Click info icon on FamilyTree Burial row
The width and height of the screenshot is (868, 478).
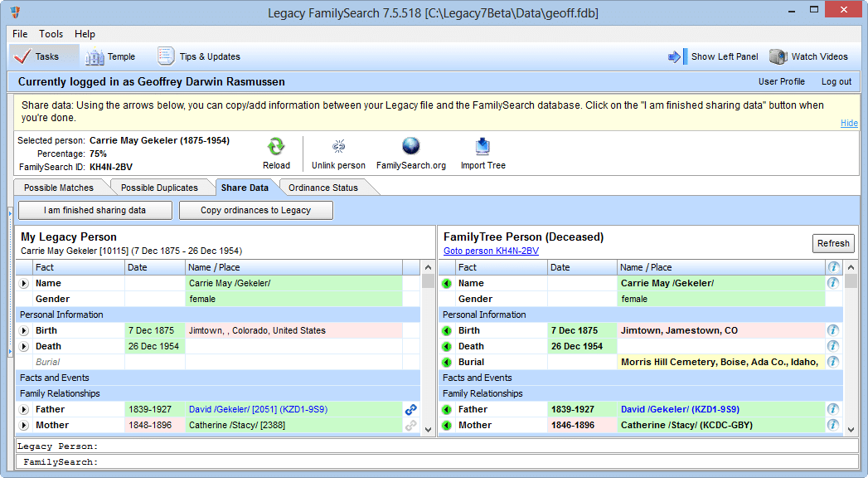[833, 362]
